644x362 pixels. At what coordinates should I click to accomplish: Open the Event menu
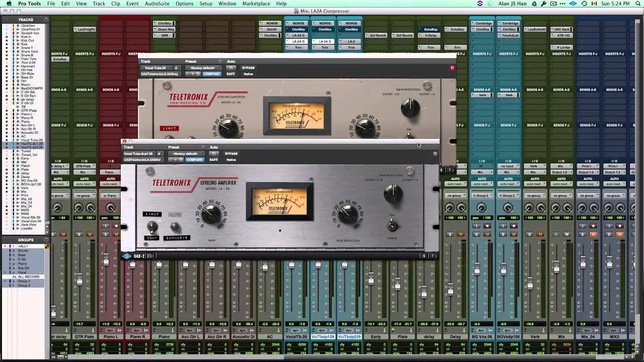132,4
